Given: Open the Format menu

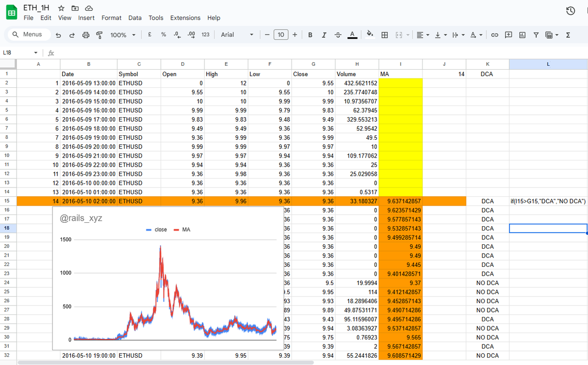Looking at the screenshot, I should [111, 18].
